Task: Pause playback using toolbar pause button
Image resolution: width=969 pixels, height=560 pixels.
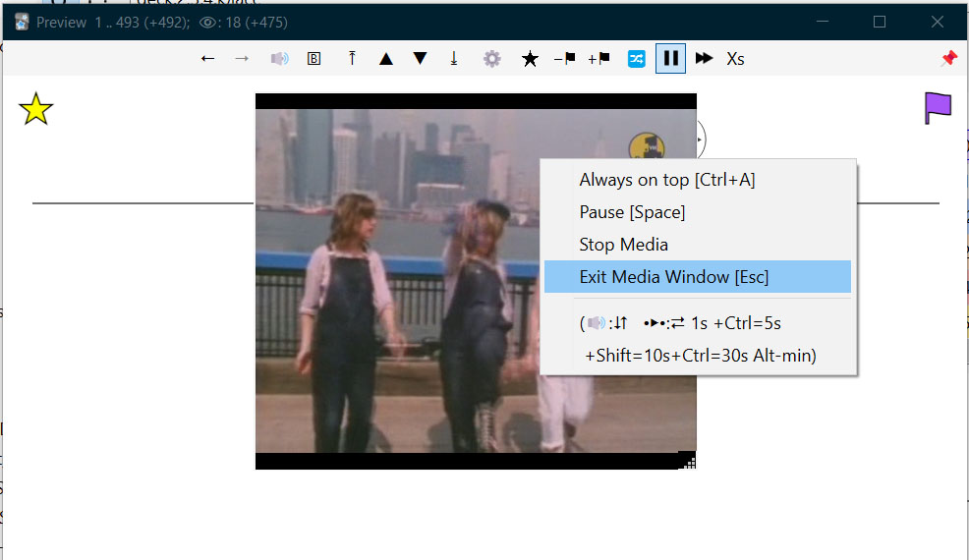Action: 670,59
